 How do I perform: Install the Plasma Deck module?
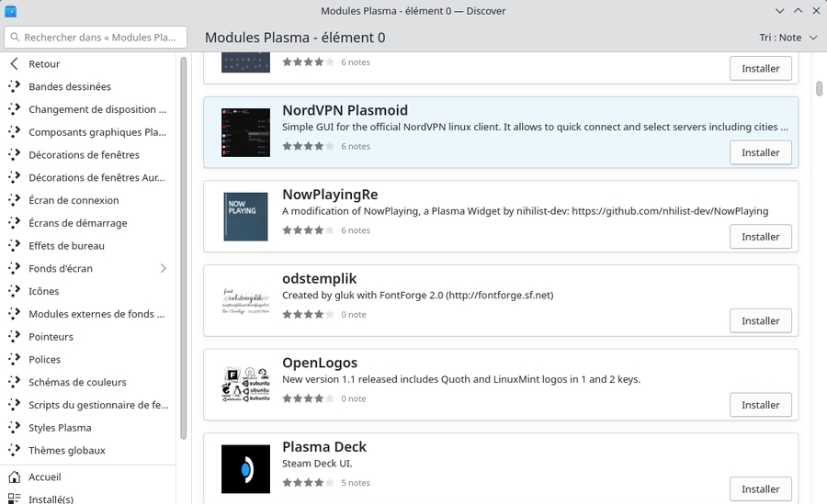[x=760, y=488]
